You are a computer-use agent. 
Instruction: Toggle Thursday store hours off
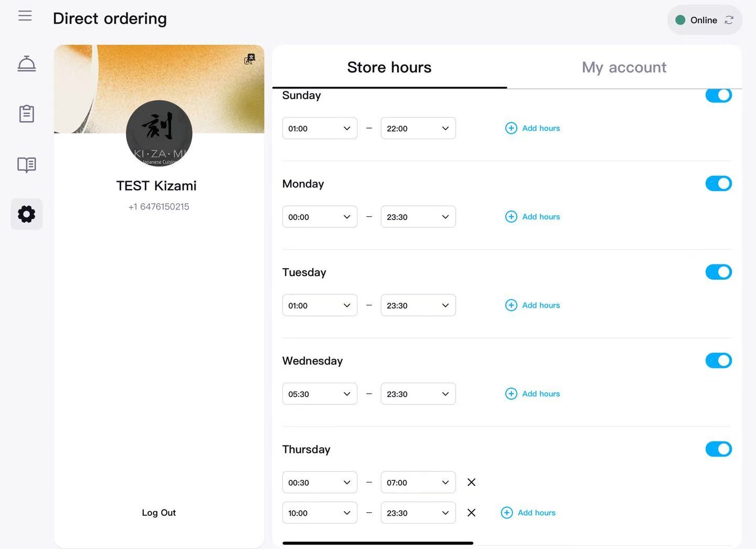point(719,449)
